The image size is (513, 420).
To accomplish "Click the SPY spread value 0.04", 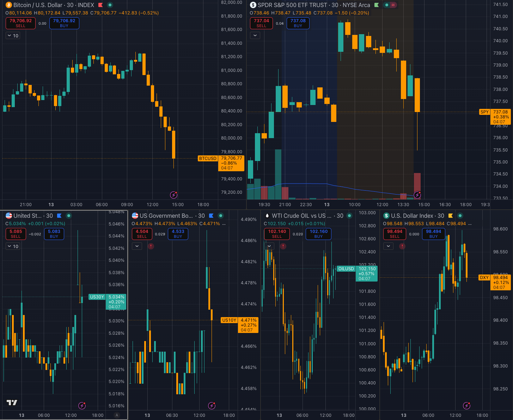I will click(x=280, y=23).
